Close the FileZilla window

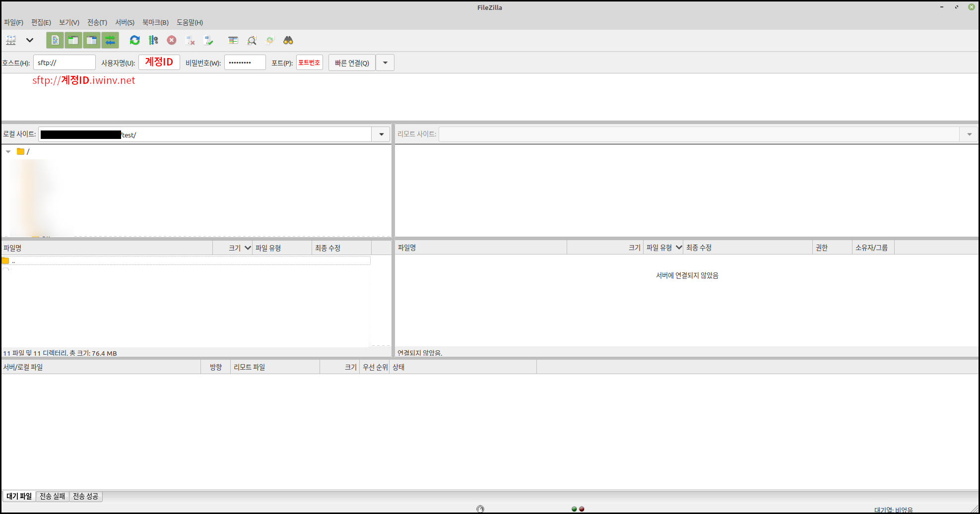972,7
